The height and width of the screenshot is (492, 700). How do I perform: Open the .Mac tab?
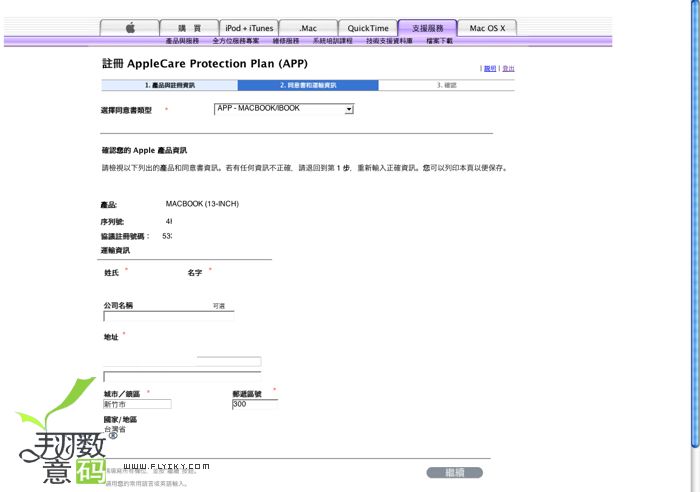(308, 28)
